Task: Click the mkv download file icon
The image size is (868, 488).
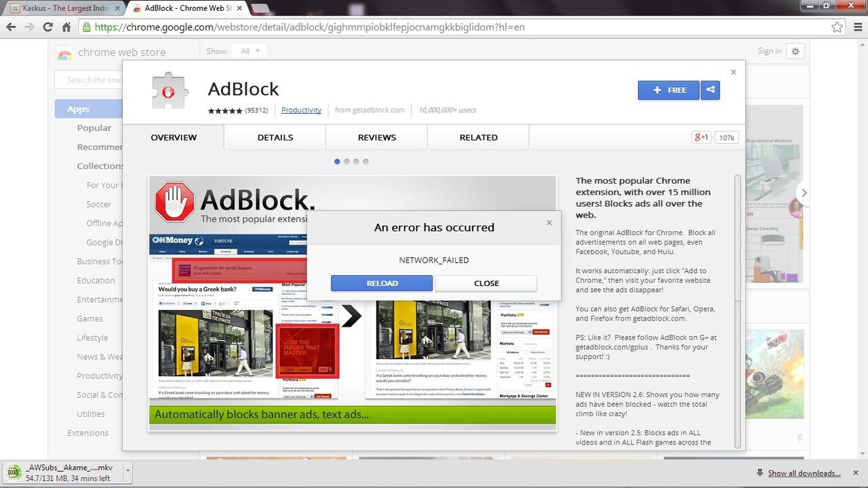Action: point(13,472)
